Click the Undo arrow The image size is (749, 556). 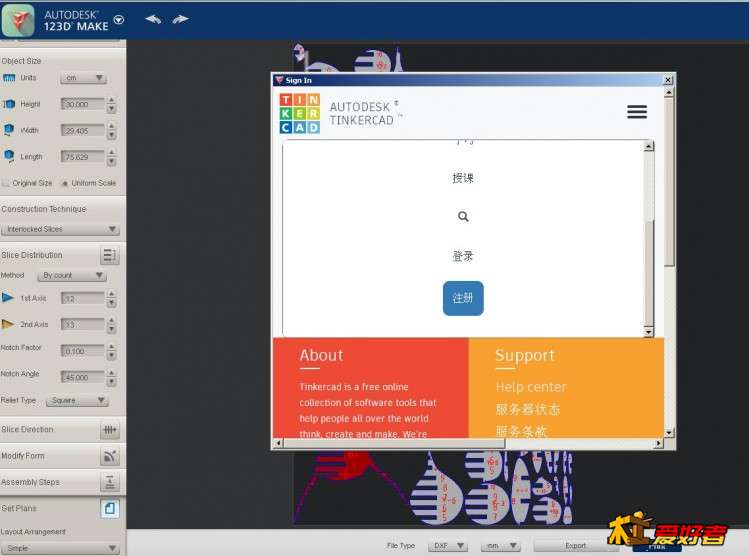click(153, 19)
